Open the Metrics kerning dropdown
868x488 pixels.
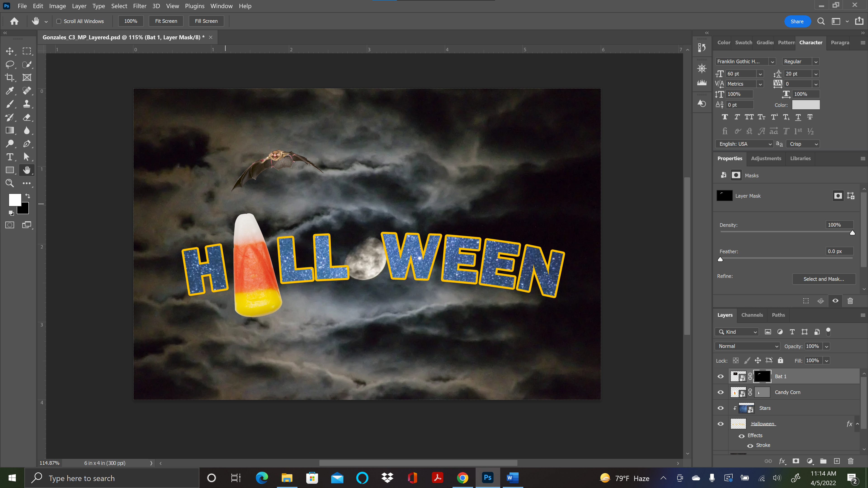(x=760, y=84)
